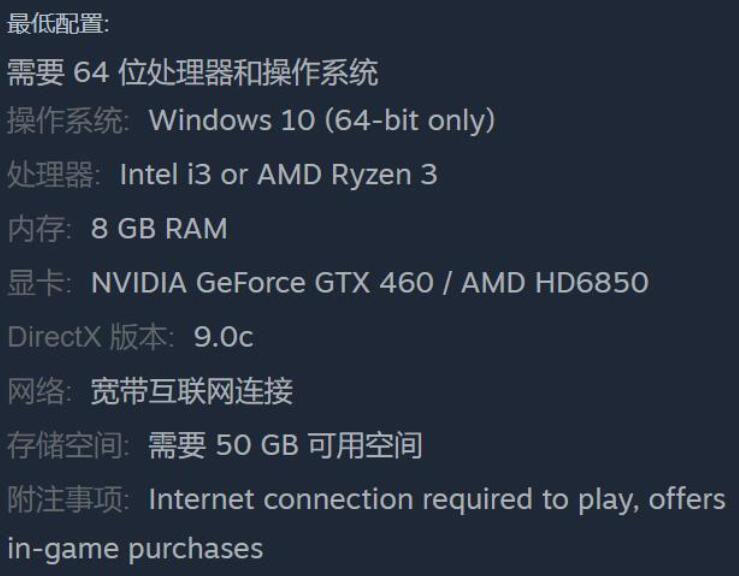Click the AMD HD6850 text
This screenshot has height=576, width=739.
(x=555, y=283)
